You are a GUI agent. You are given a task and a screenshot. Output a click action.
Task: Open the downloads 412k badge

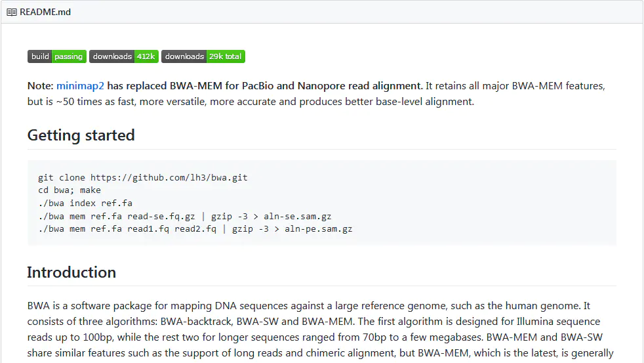point(124,56)
